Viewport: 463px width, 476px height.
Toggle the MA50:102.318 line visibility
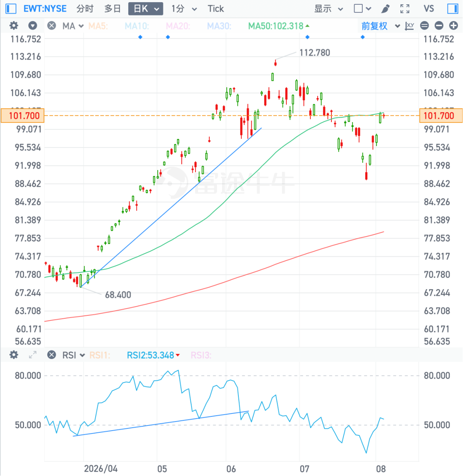(x=279, y=26)
